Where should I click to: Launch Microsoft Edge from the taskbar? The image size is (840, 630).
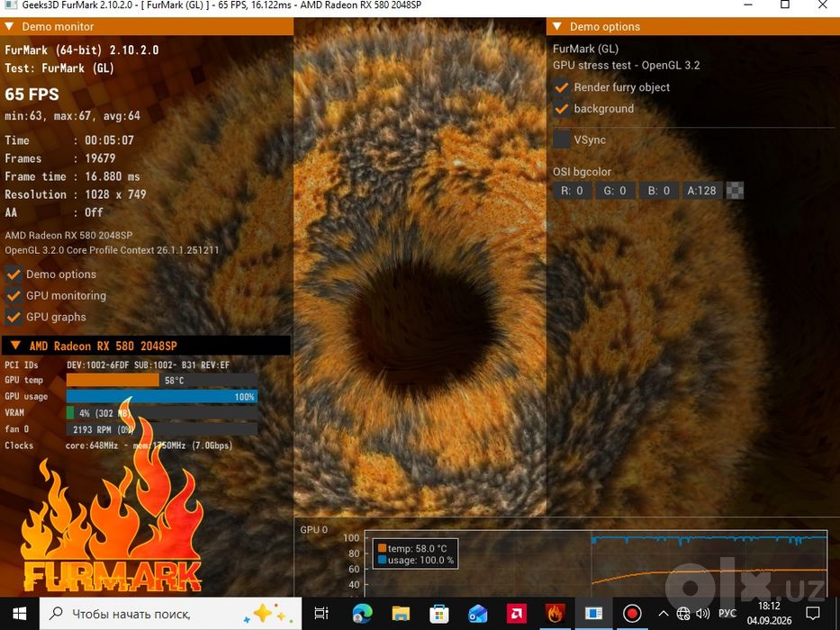(362, 614)
